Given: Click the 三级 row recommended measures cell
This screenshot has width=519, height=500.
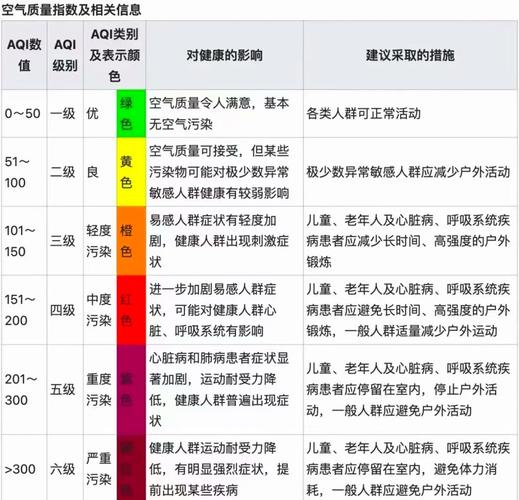Looking at the screenshot, I should click(x=410, y=241).
